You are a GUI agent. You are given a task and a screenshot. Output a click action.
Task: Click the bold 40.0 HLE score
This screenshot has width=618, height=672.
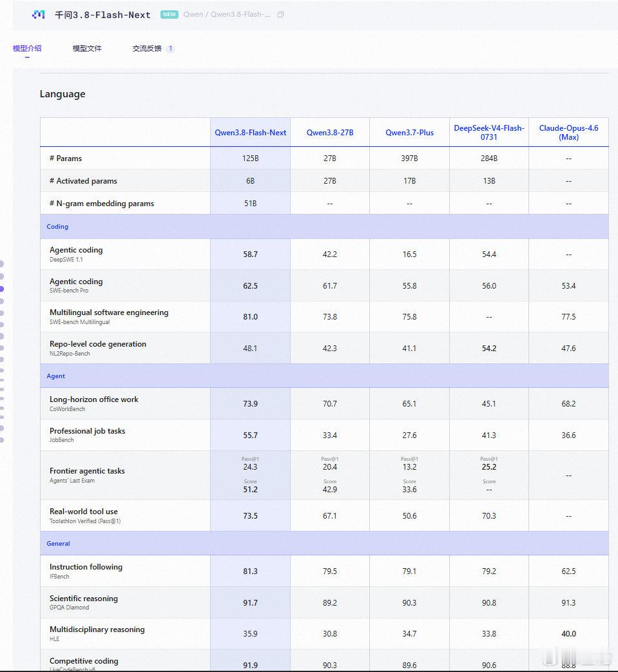[x=569, y=634]
